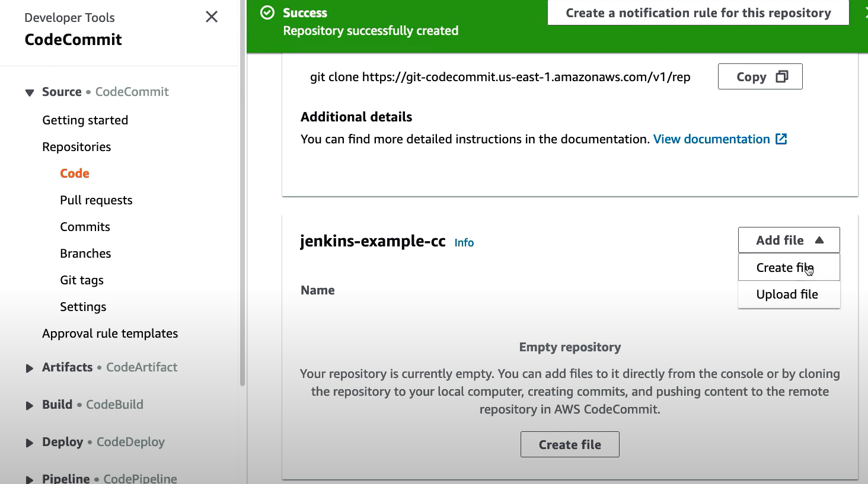
Task: Collapse the Add file dropdown
Action: tap(789, 240)
